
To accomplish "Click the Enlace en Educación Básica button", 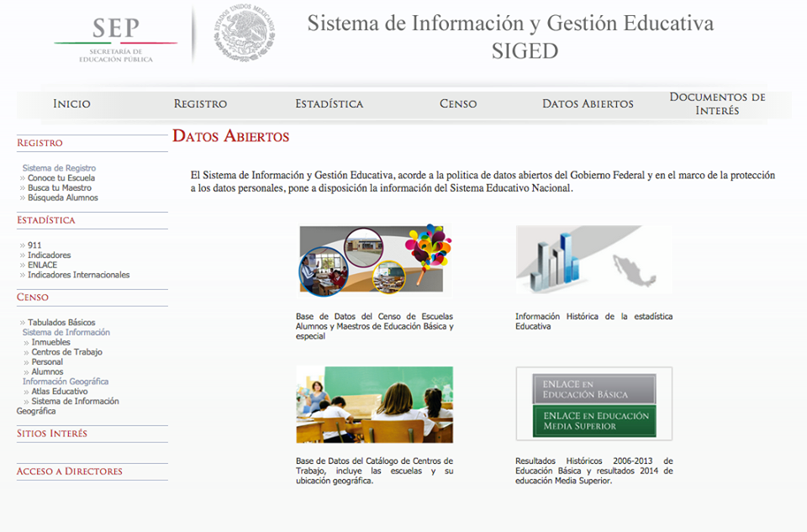I will click(x=594, y=389).
